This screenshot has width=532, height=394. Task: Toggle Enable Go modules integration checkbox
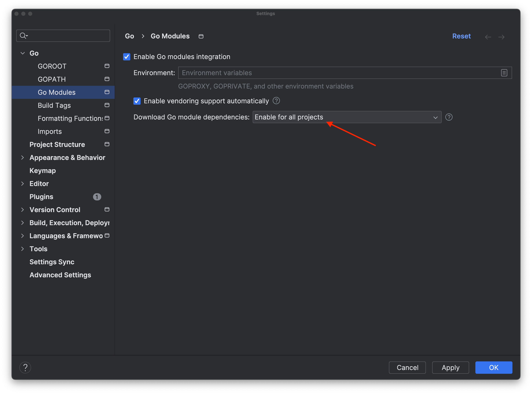pyautogui.click(x=127, y=57)
